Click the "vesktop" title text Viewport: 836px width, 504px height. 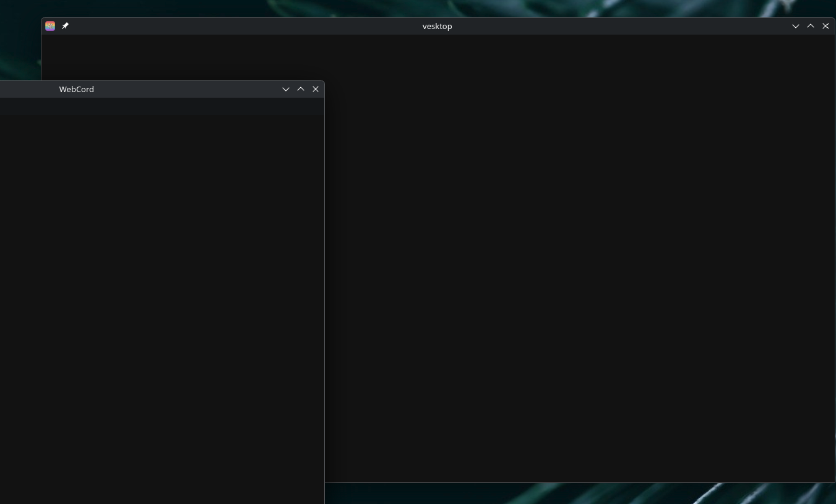(x=437, y=26)
